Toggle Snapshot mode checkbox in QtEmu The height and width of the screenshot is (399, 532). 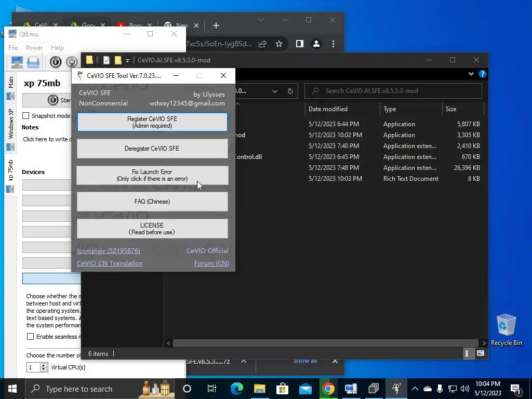pyautogui.click(x=26, y=116)
